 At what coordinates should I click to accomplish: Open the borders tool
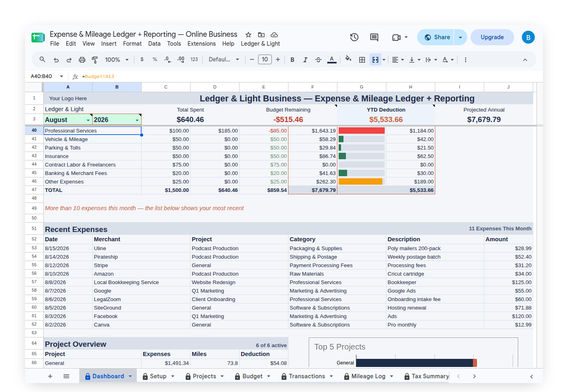click(362, 60)
